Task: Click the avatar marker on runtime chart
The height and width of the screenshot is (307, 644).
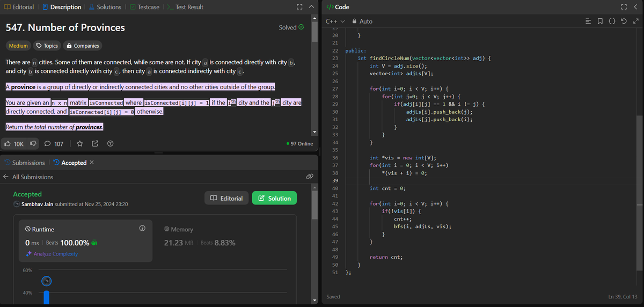Action: tap(47, 281)
